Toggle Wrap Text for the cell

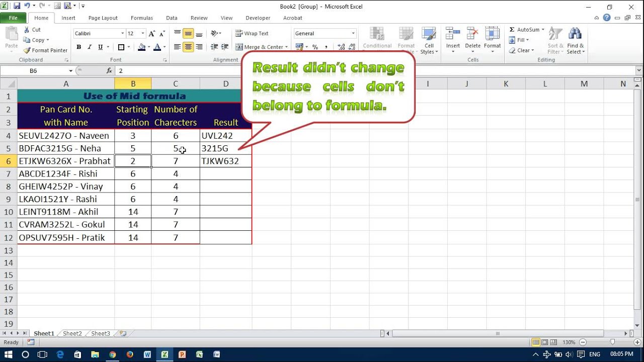click(x=252, y=34)
